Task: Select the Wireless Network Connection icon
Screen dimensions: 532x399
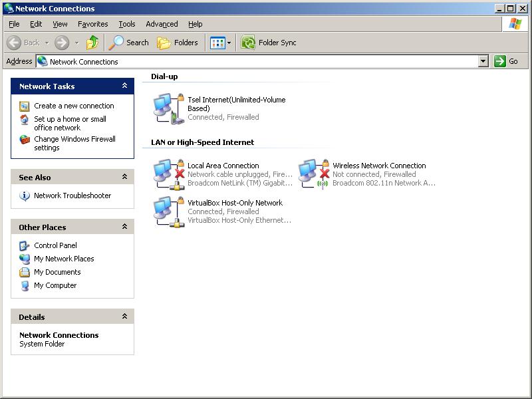Action: 314,174
